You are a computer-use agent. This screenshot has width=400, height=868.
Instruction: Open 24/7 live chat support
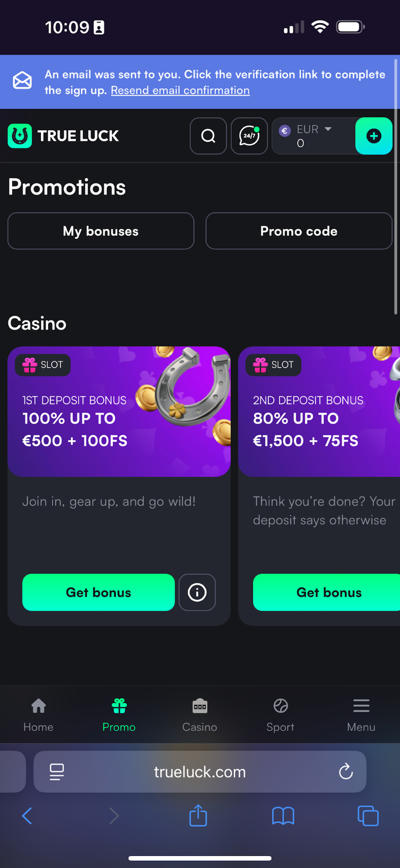(x=249, y=136)
